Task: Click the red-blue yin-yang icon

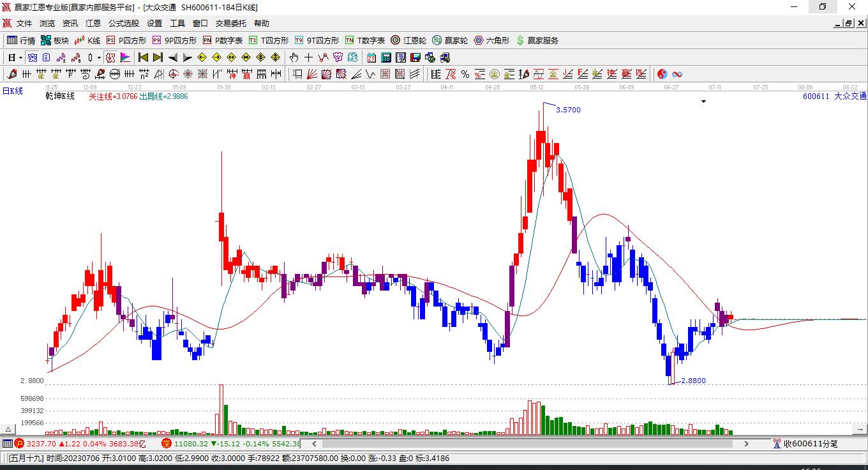Action: [x=662, y=74]
